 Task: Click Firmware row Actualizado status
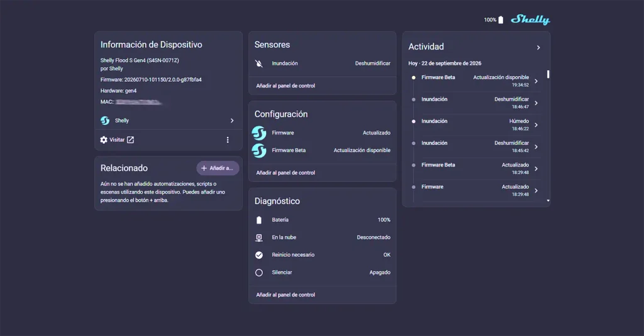tap(377, 133)
